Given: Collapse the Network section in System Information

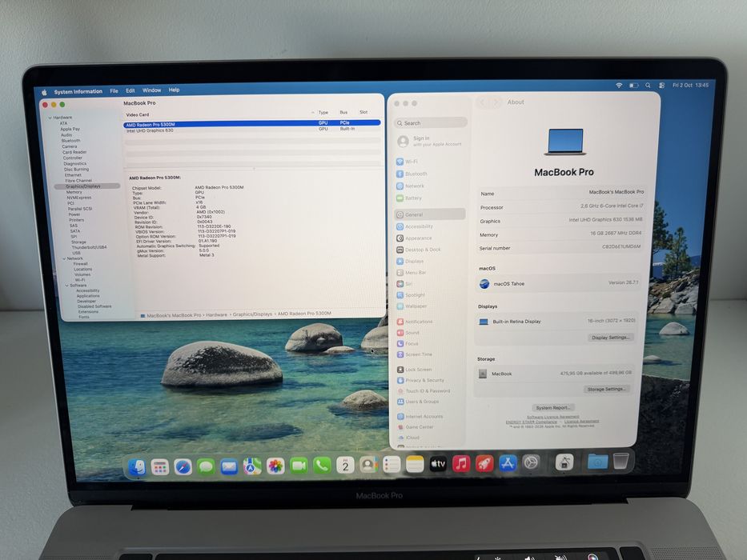Looking at the screenshot, I should click(64, 258).
